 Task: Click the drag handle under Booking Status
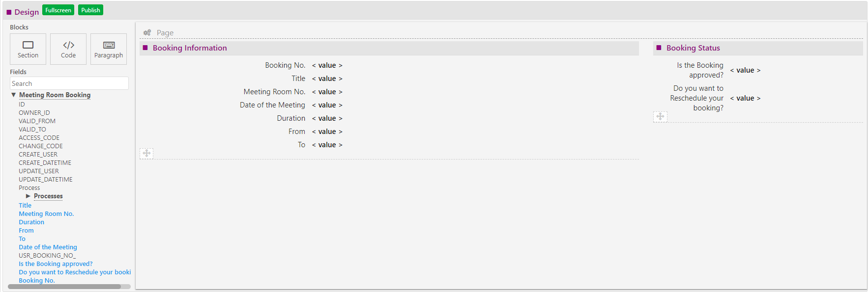(x=660, y=116)
